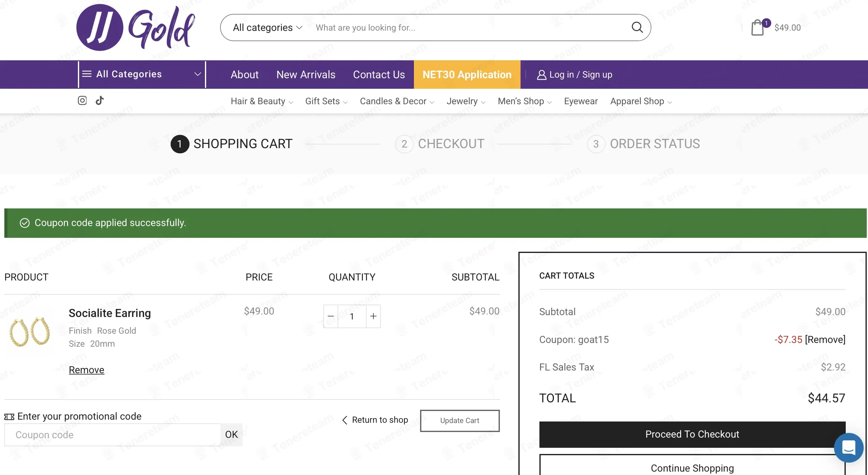Click the FL Sales Tax amount $2.92

pyautogui.click(x=833, y=367)
